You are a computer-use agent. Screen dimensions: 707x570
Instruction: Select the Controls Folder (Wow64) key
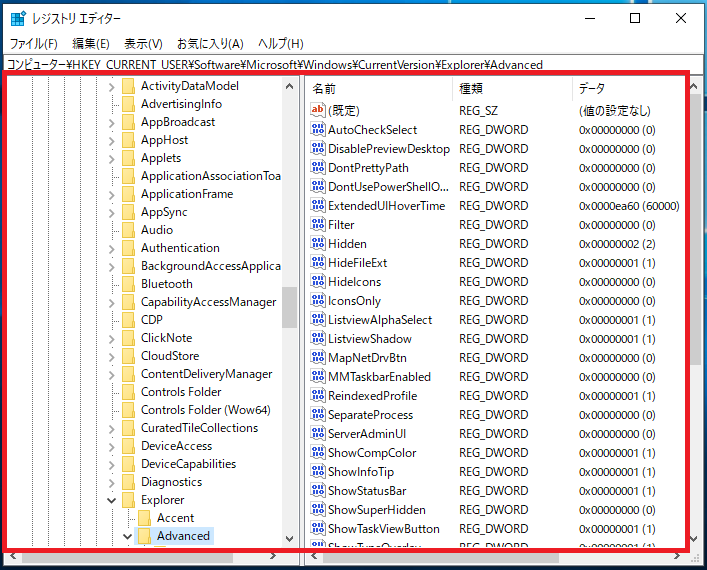point(206,410)
